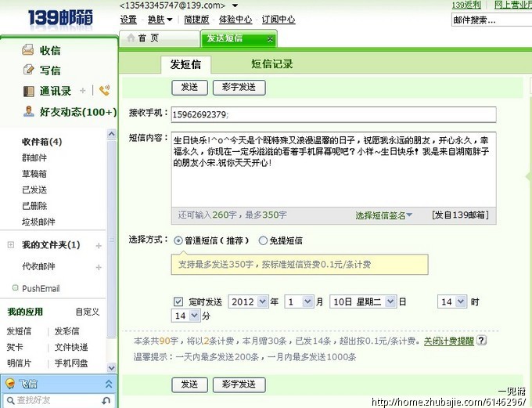Open 手机网盘 app
This screenshot has height=408, width=532.
(71, 363)
